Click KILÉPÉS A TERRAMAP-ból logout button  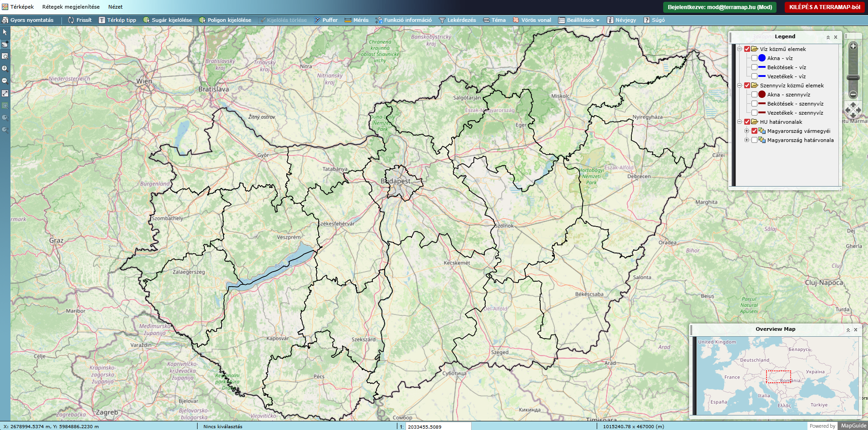(x=824, y=7)
